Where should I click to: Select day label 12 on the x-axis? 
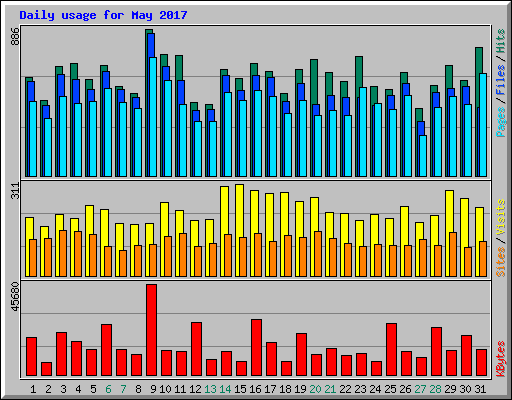195,389
